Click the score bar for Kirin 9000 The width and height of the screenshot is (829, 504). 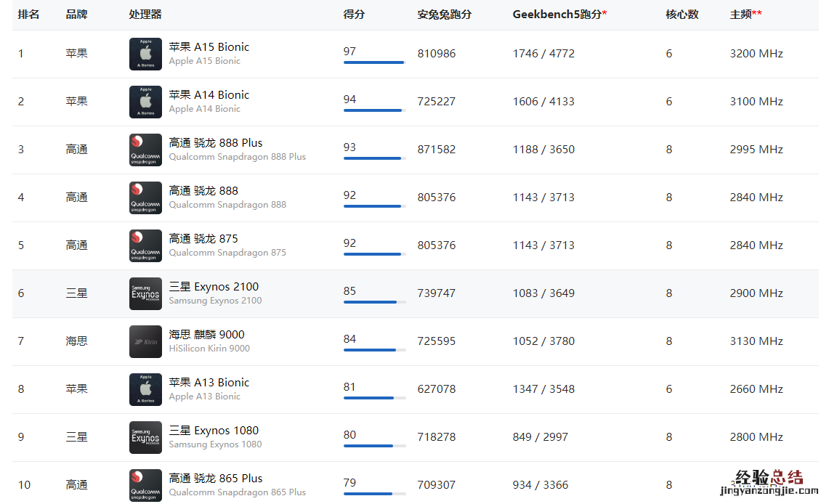click(x=374, y=350)
